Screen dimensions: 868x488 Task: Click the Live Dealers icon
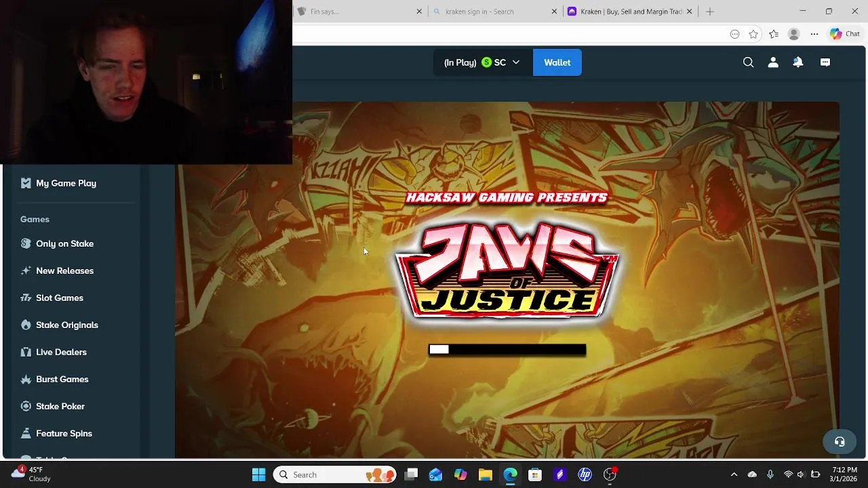click(26, 352)
